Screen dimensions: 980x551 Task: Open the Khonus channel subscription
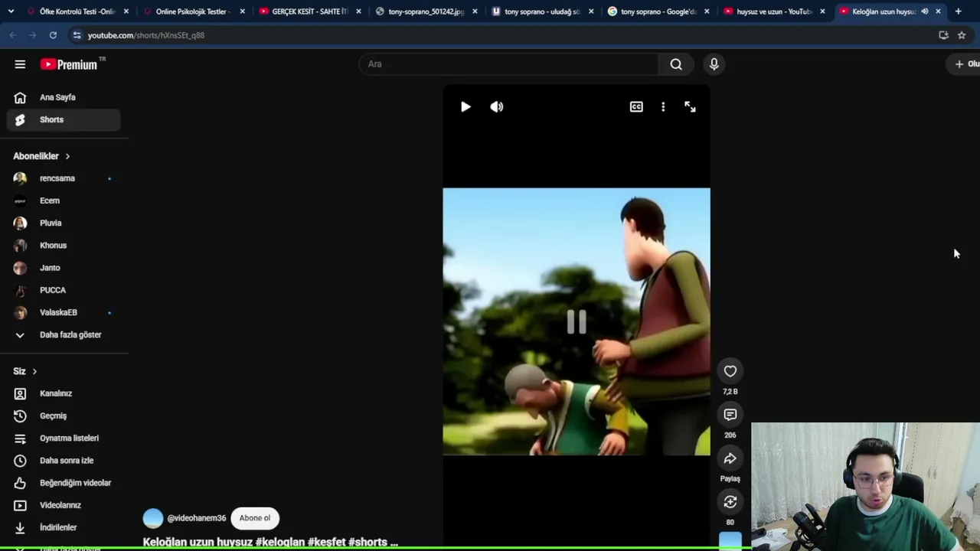64,245
